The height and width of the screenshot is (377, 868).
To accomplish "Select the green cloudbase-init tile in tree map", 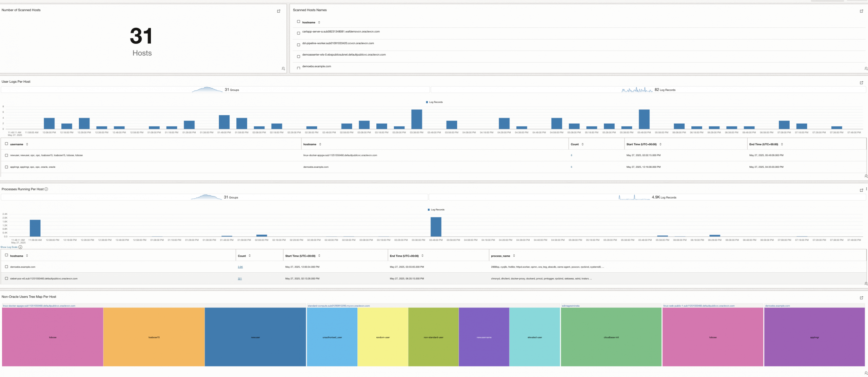I will (x=611, y=337).
